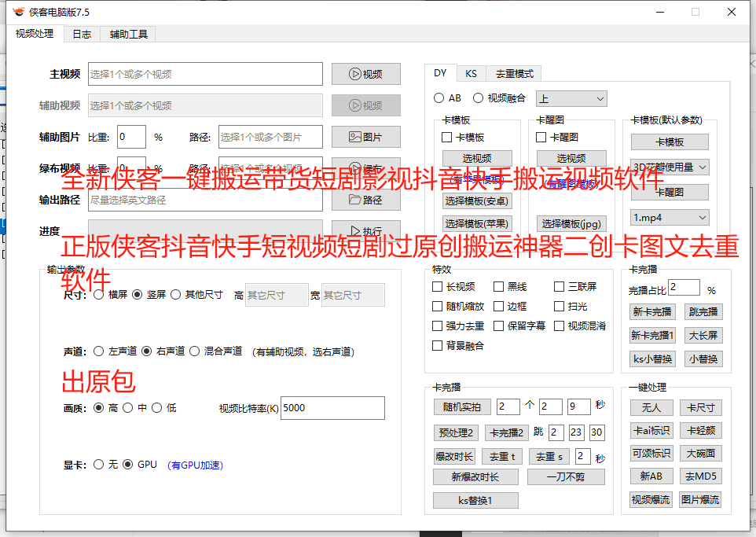Open the 上 position dropdown
Screen dimensions: 756x537
pos(571,99)
